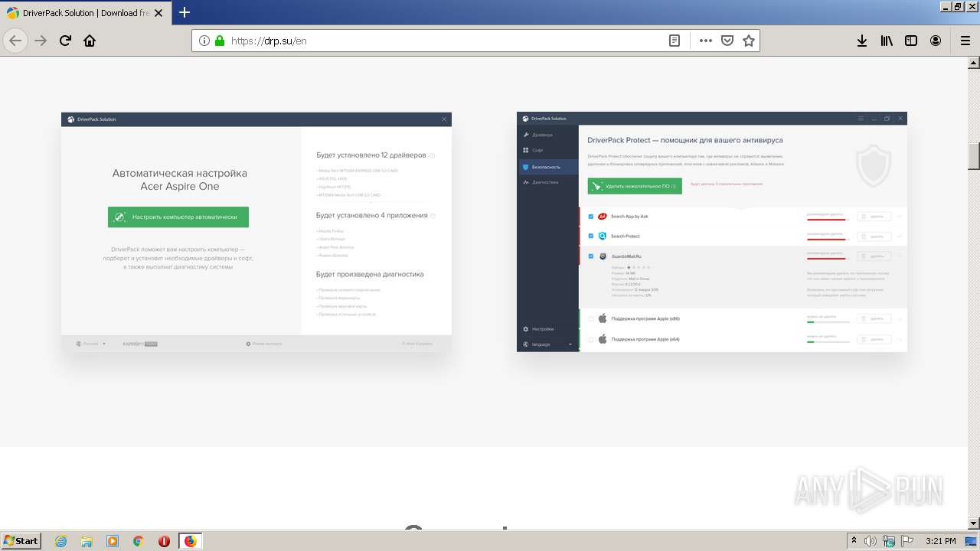Switch to the Драйверы sidebar section
Viewport: 980px width, 551px height.
tap(547, 135)
